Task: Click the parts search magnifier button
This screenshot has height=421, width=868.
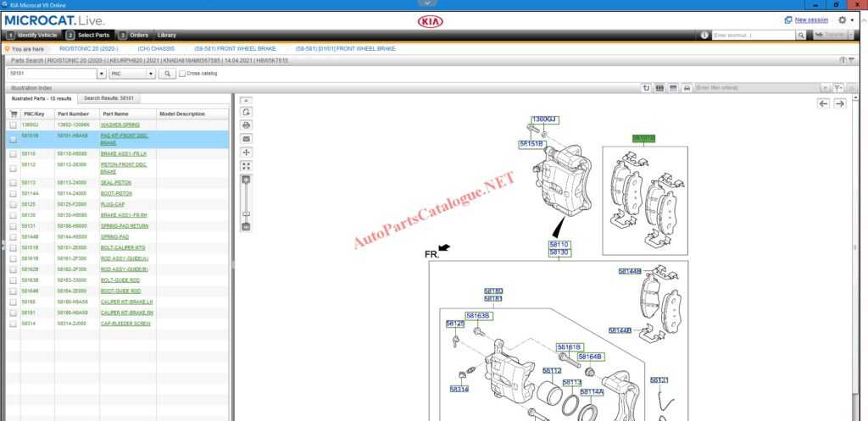Action: pyautogui.click(x=168, y=74)
